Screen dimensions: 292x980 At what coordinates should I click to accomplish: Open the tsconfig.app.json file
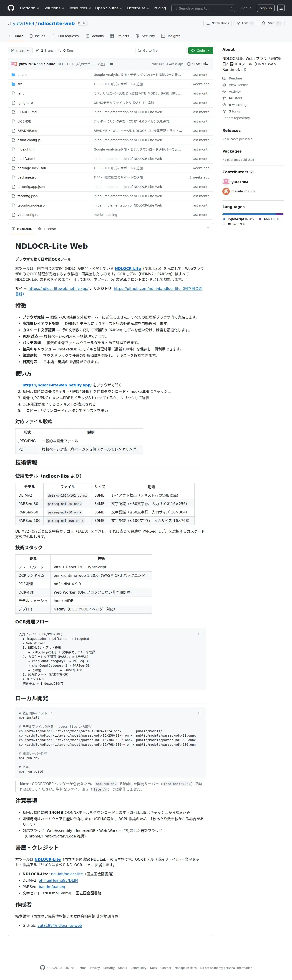coord(31,187)
